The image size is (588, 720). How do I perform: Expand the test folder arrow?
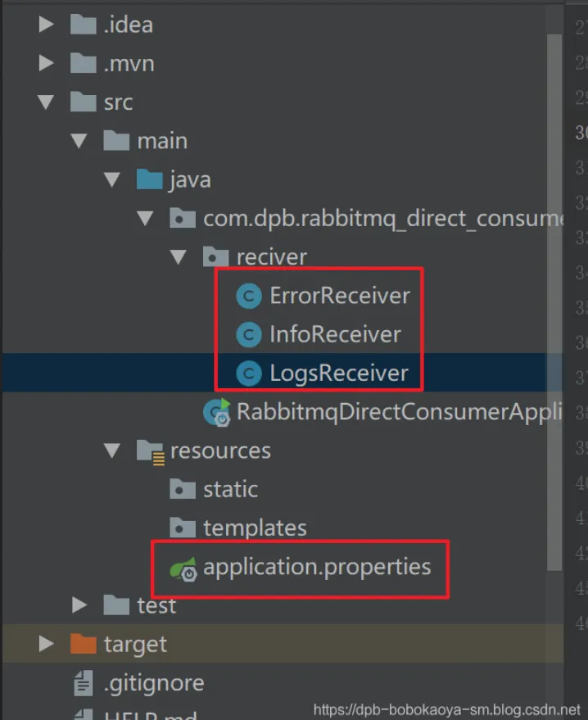79,605
